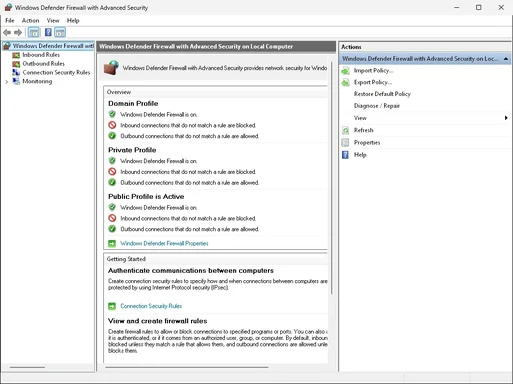The image size is (513, 384).
Task: Open the Connection Security Rules link
Action: [151, 306]
